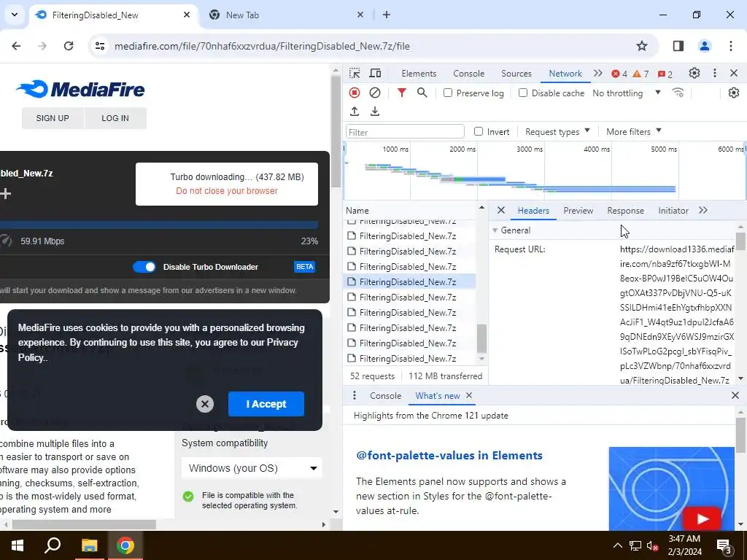Check the Disable cache checkbox
Viewport: 747px width, 560px height.
[x=523, y=93]
